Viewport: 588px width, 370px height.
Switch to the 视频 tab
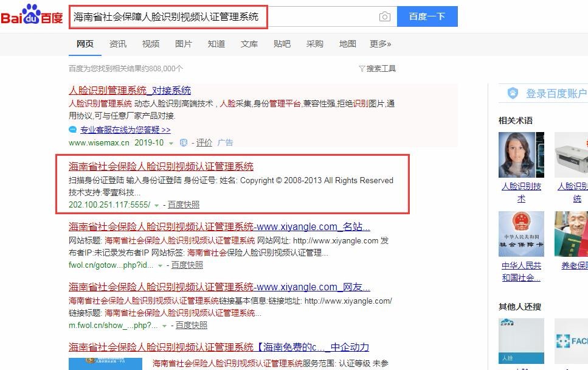coord(151,44)
